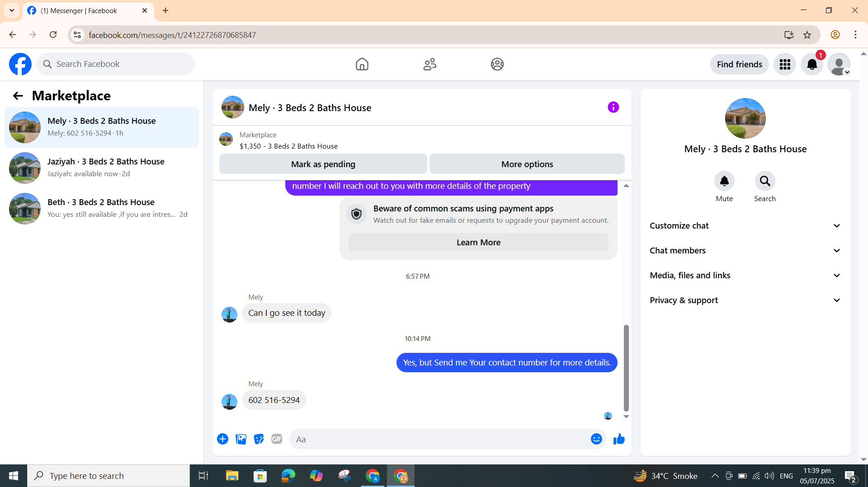Click the taskbar search box
The width and height of the screenshot is (868, 487).
108,476
